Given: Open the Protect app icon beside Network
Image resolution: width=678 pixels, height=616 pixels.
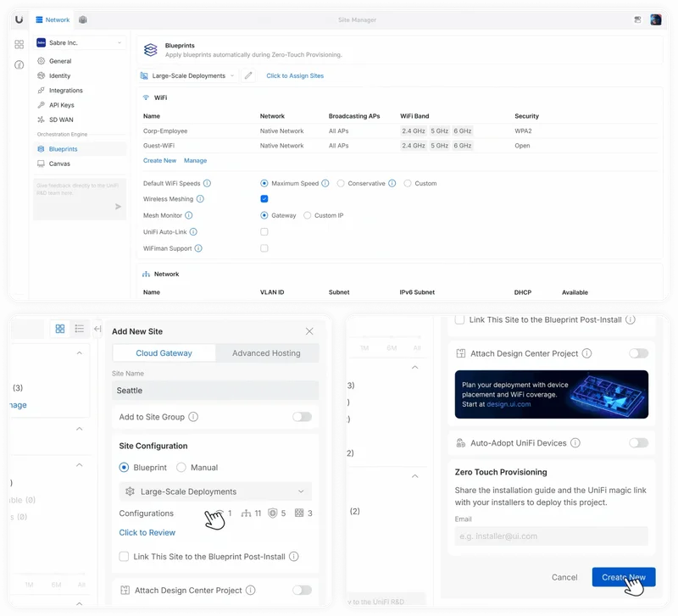Looking at the screenshot, I should click(x=83, y=19).
